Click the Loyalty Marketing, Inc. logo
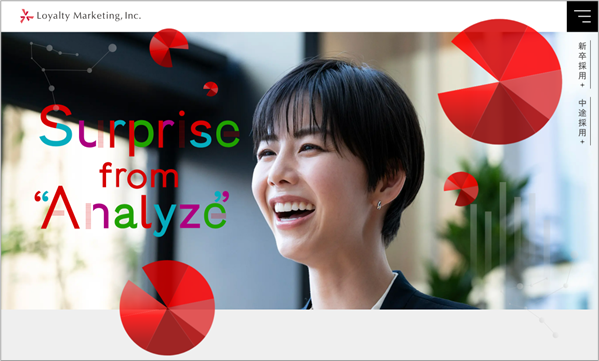 (x=81, y=16)
